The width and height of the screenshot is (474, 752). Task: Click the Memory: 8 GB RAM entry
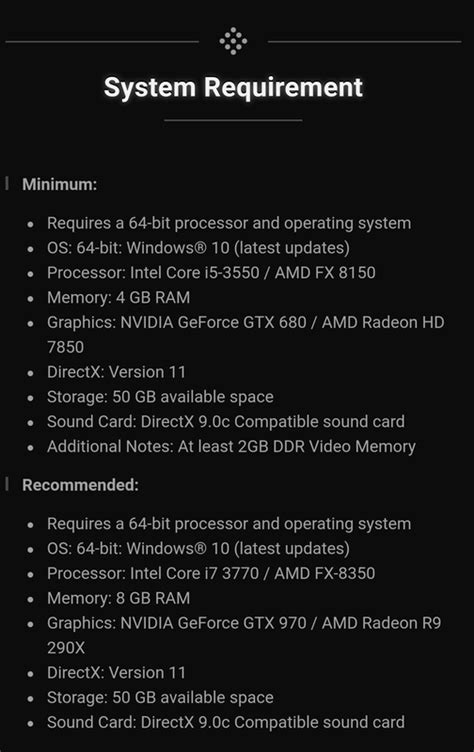118,598
